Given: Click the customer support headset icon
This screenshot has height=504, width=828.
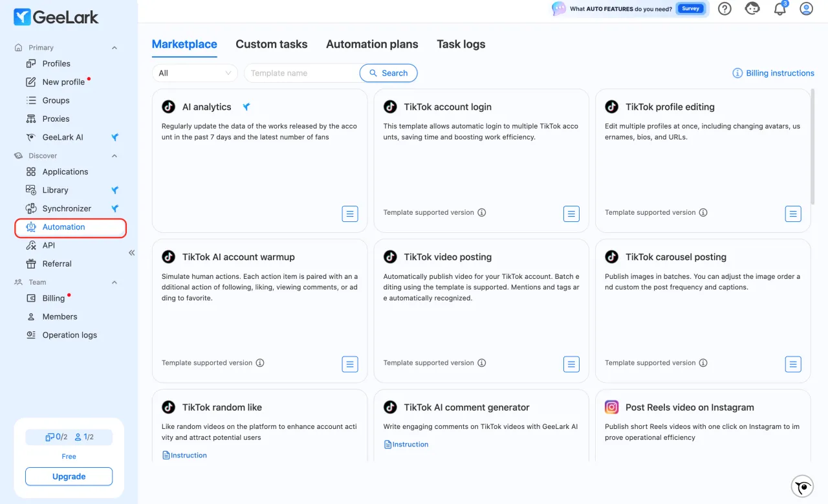Looking at the screenshot, I should [752, 8].
